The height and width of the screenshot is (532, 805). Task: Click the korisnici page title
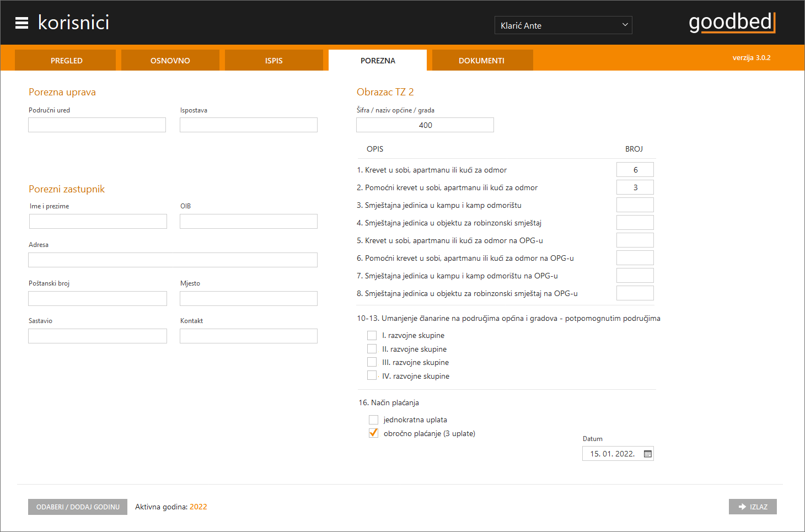(x=73, y=23)
